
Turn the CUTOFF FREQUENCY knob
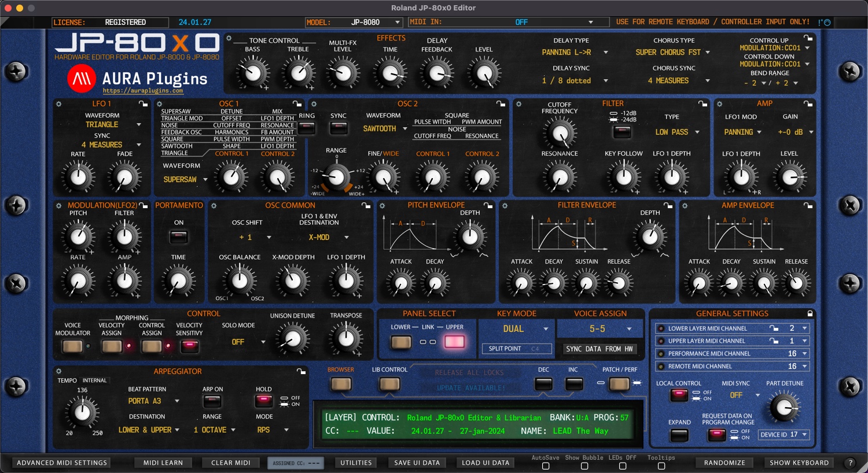pyautogui.click(x=560, y=133)
